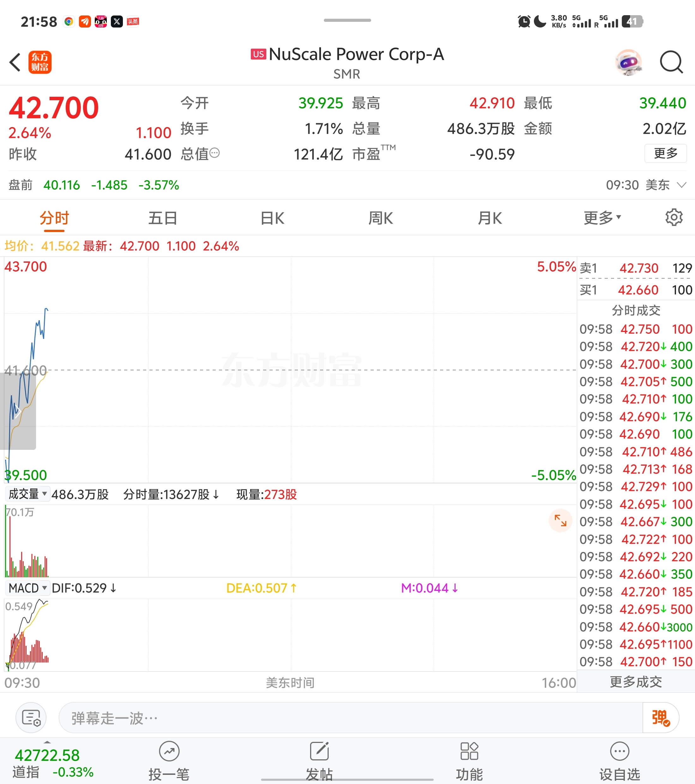Tap the battery indicator showing 41
Viewport: 695px width, 784px height.
pyautogui.click(x=632, y=21)
